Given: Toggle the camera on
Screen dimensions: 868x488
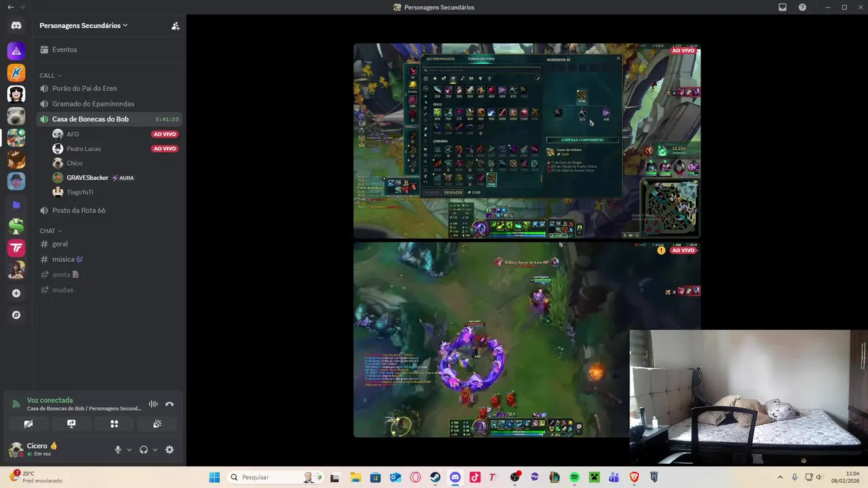Looking at the screenshot, I should (28, 424).
